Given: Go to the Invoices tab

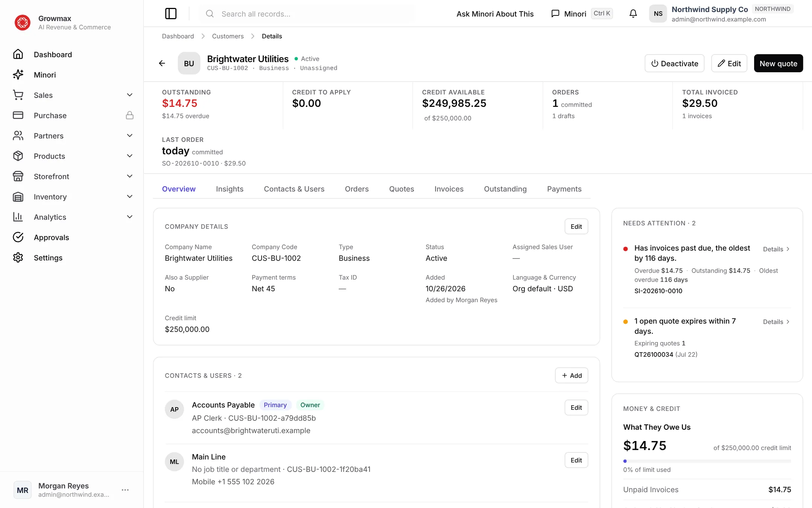Looking at the screenshot, I should coord(449,189).
